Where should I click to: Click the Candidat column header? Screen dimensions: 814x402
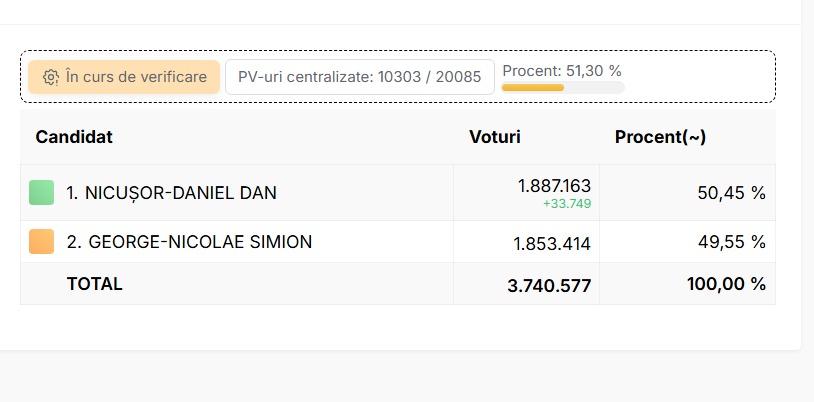[74, 137]
